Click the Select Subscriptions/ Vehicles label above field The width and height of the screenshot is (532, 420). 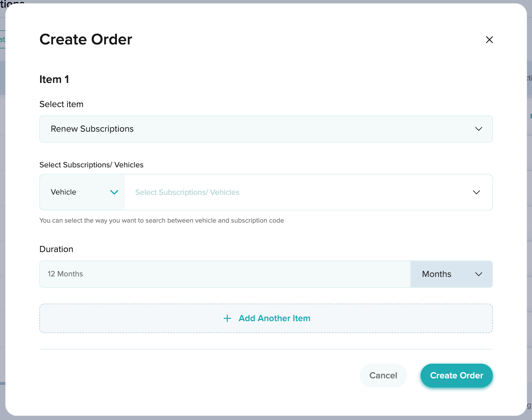(91, 165)
